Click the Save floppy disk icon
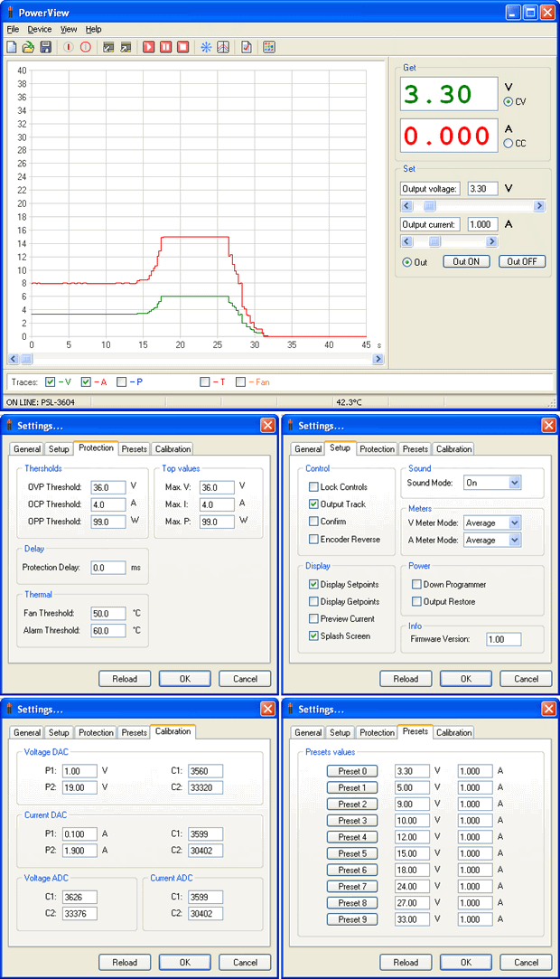The height and width of the screenshot is (979, 560). point(45,47)
